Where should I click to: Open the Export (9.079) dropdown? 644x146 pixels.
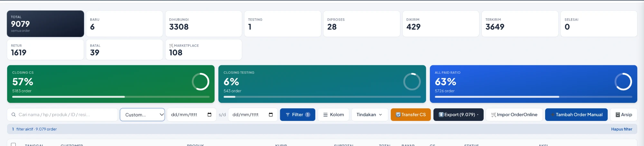point(459,115)
